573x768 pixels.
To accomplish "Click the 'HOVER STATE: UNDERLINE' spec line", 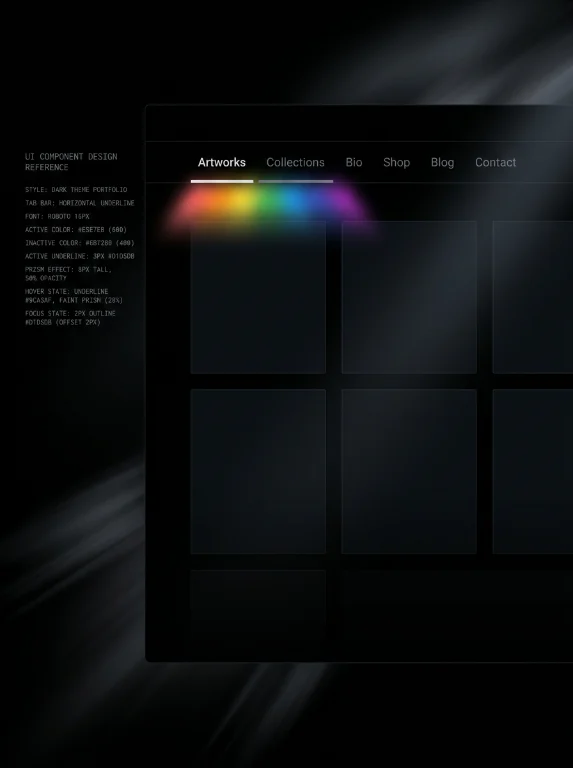I will tap(74, 295).
